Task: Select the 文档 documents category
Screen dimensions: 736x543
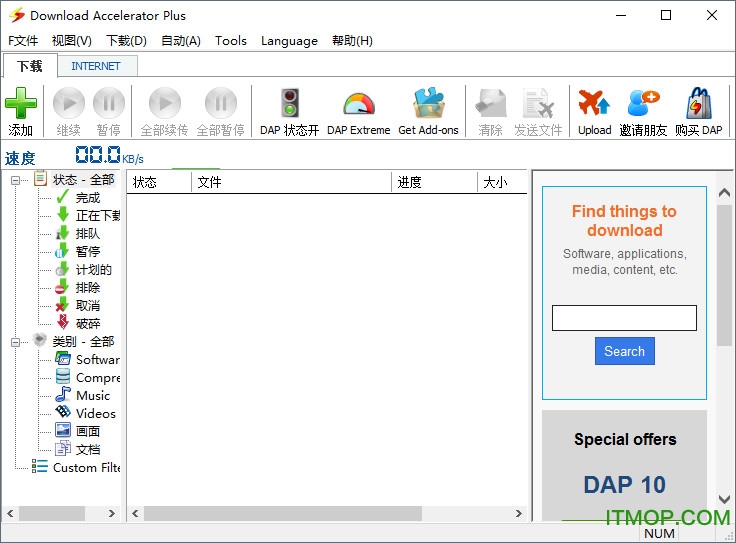Action: 88,449
